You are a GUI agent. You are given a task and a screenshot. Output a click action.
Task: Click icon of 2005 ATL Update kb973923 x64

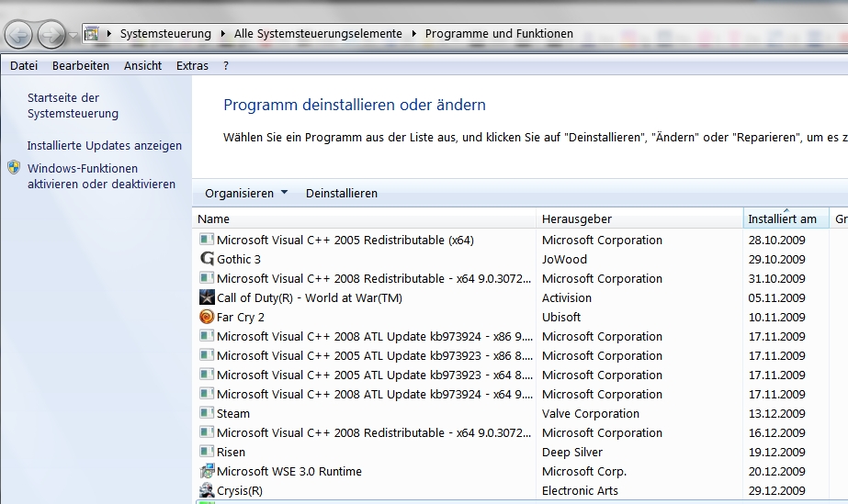[207, 375]
